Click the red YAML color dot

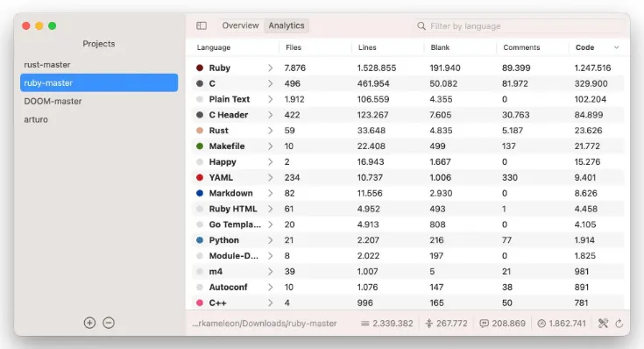200,178
